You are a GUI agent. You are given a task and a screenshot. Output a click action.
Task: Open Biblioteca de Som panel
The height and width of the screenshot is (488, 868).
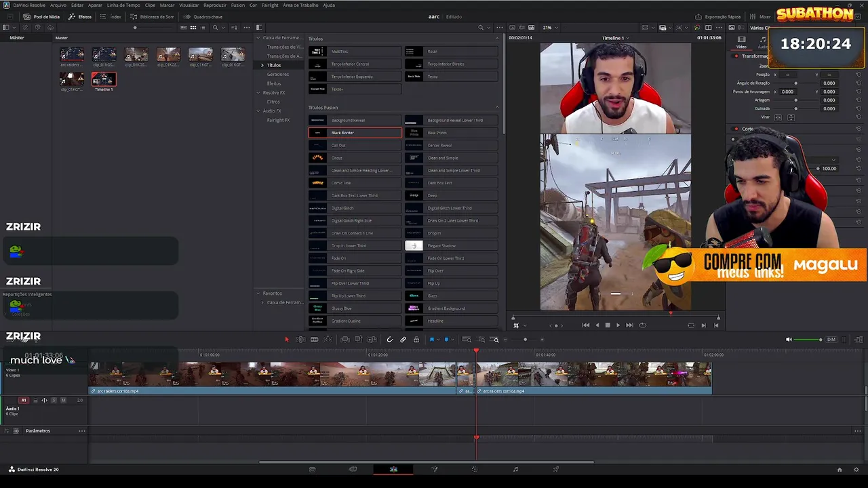[x=153, y=17]
